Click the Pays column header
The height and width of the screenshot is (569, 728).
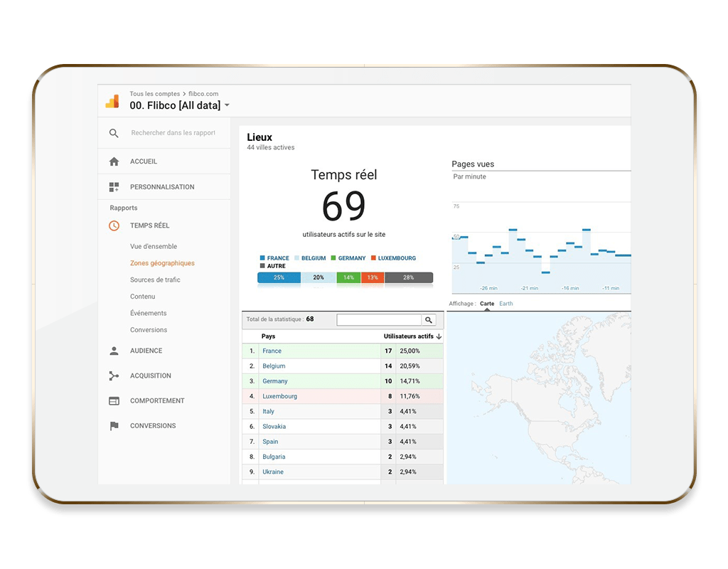(268, 336)
